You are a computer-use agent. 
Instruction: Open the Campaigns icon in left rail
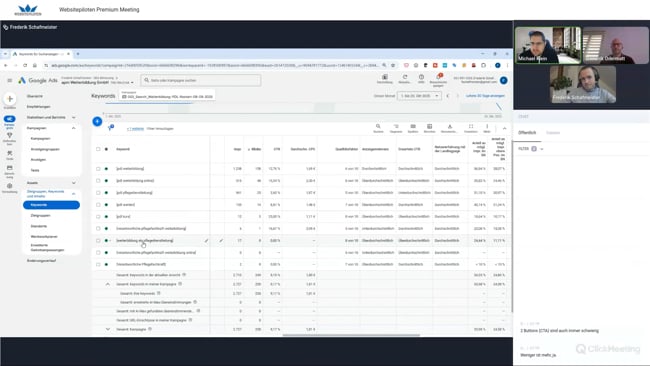[x=10, y=119]
